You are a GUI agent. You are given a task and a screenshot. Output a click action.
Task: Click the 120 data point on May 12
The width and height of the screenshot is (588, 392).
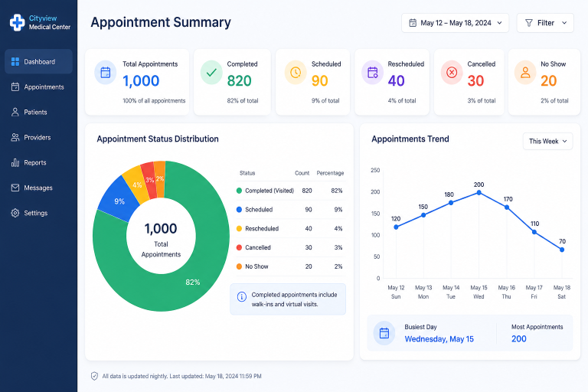pyautogui.click(x=396, y=227)
